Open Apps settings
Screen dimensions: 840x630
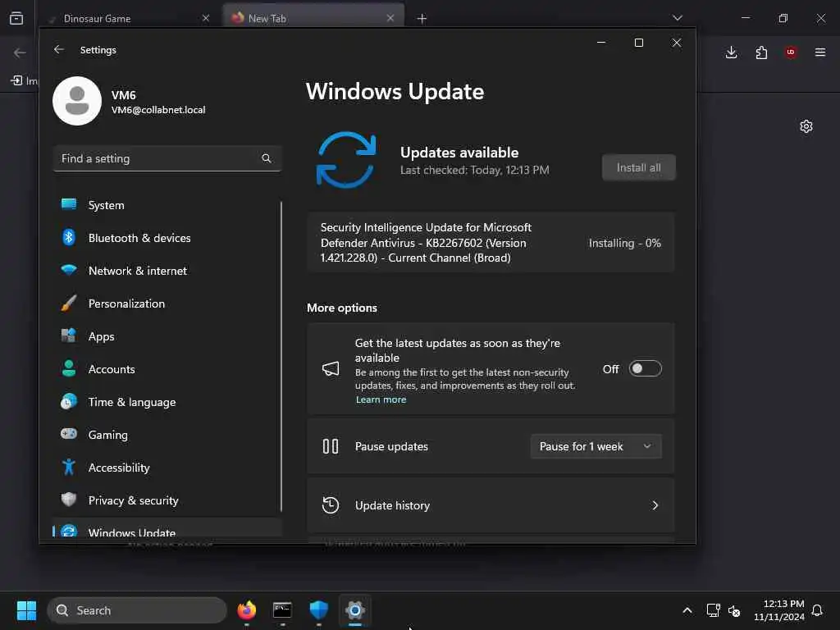click(x=167, y=336)
